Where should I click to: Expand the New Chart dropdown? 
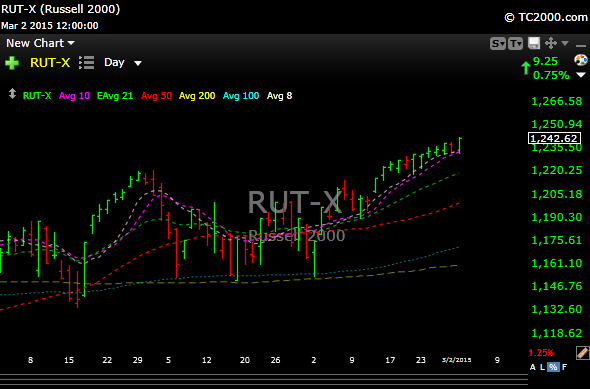[40, 43]
